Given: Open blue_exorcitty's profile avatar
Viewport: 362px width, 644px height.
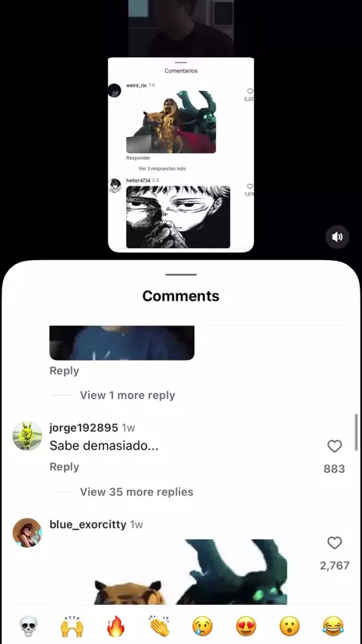Looking at the screenshot, I should click(x=27, y=532).
